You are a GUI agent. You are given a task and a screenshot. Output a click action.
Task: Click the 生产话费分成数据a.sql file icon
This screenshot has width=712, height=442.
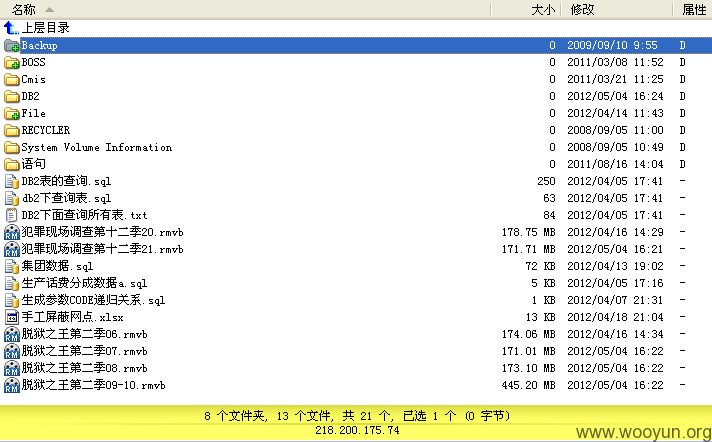[x=11, y=283]
